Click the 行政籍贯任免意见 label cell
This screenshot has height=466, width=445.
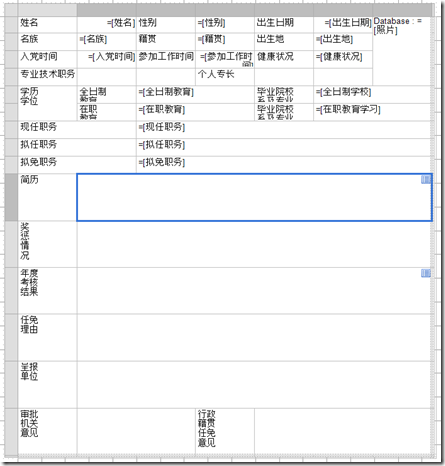tap(225, 431)
